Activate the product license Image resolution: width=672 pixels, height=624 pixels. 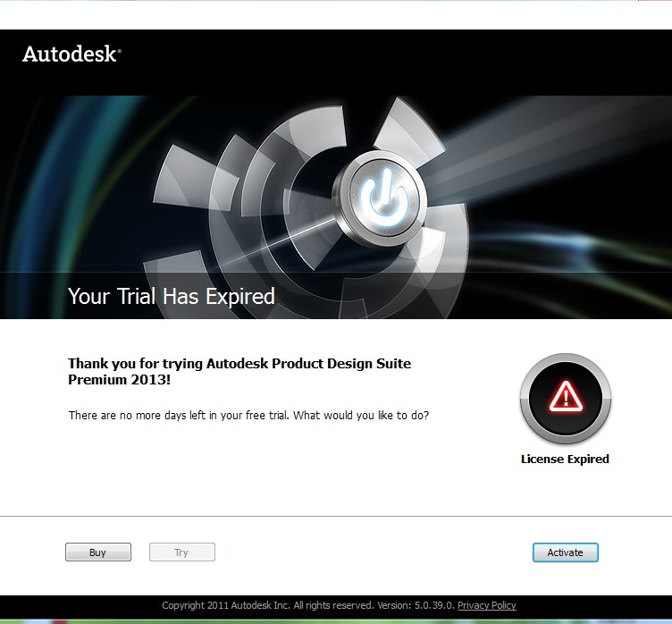[566, 552]
